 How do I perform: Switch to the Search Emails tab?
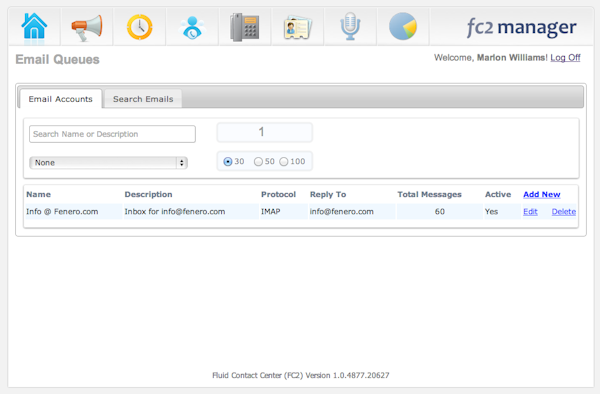click(143, 99)
